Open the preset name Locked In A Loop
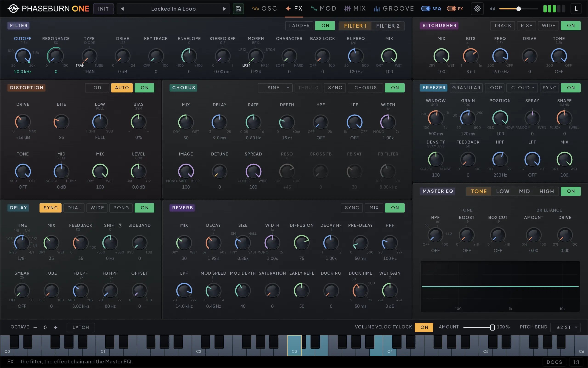The width and height of the screenshot is (588, 368). (173, 9)
